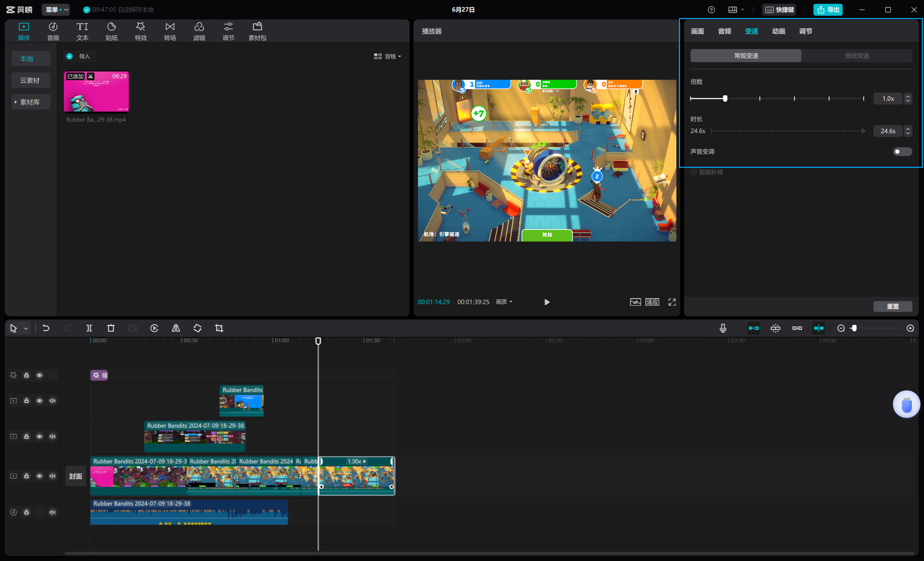Toggle the main track magnet icon
The height and width of the screenshot is (561, 924).
pyautogui.click(x=754, y=328)
